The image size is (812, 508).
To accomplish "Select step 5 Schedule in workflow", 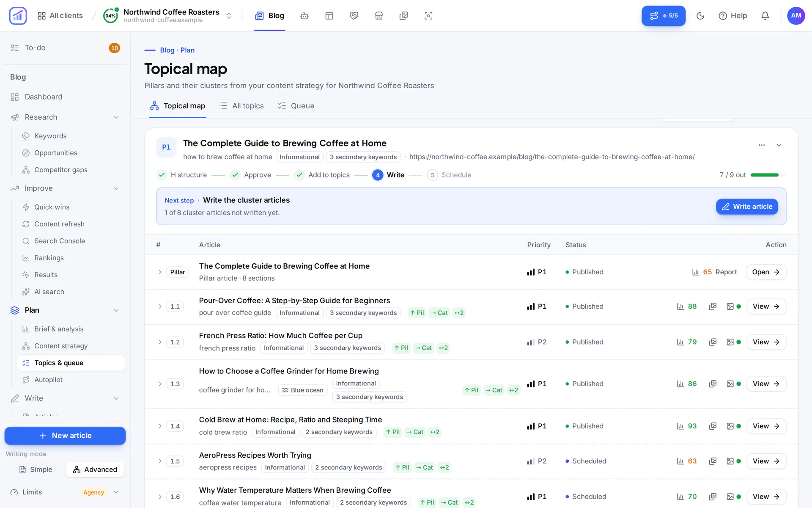I will (449, 175).
